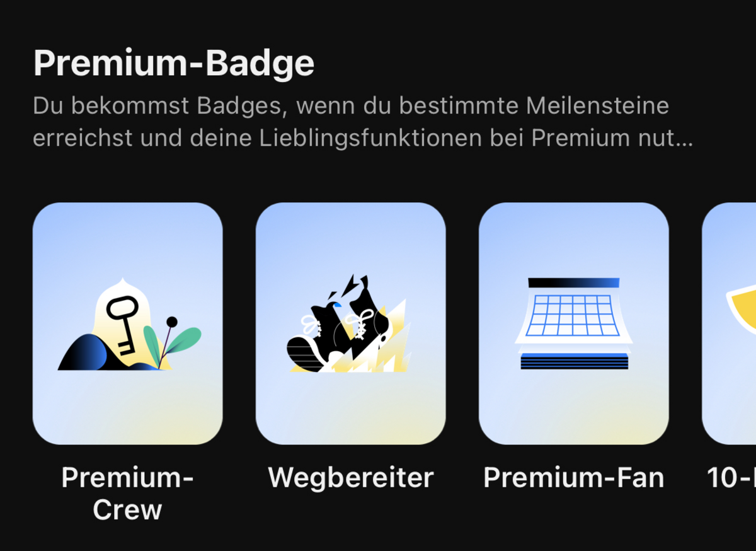Tap the stacked blue pages below the calendar

(574, 361)
